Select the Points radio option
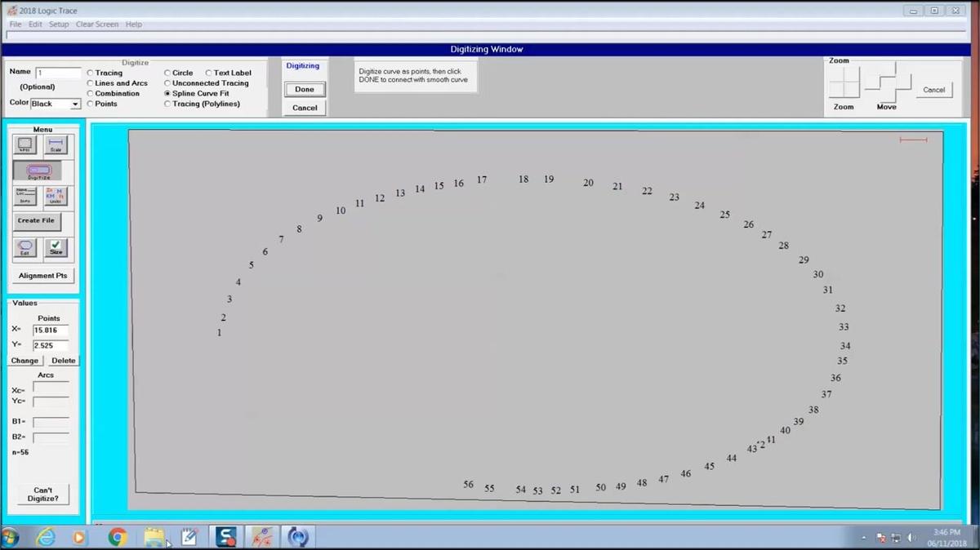This screenshot has width=980, height=550. pyautogui.click(x=91, y=104)
